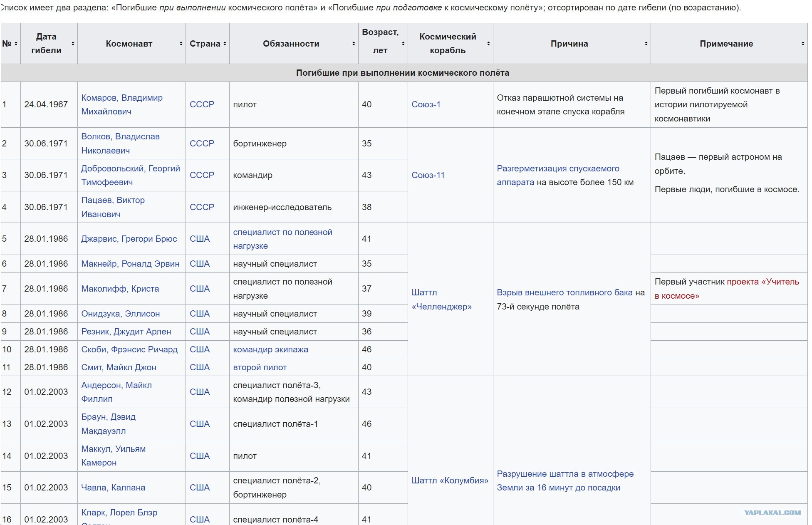The width and height of the screenshot is (812, 525).
Task: Sort by Космонавт column arrows
Action: click(x=181, y=44)
